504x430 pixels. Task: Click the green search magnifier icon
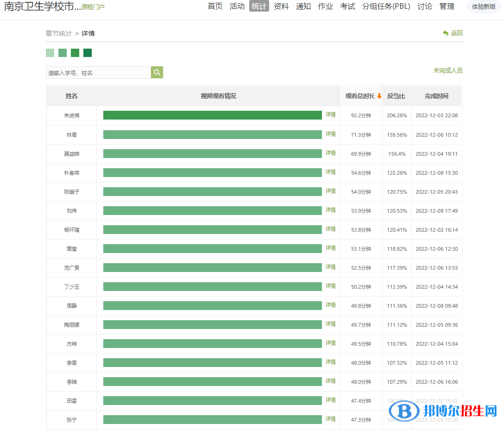click(157, 72)
